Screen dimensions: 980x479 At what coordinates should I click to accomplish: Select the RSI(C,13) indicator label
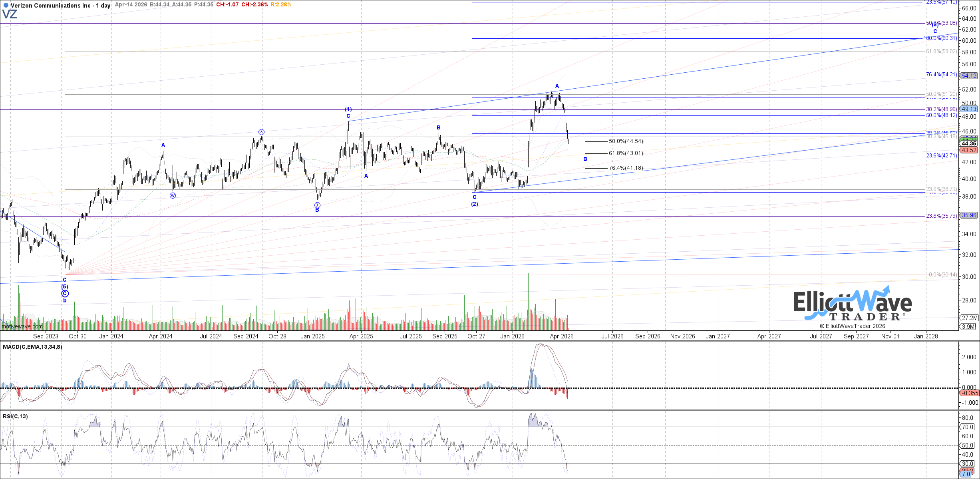pyautogui.click(x=15, y=416)
